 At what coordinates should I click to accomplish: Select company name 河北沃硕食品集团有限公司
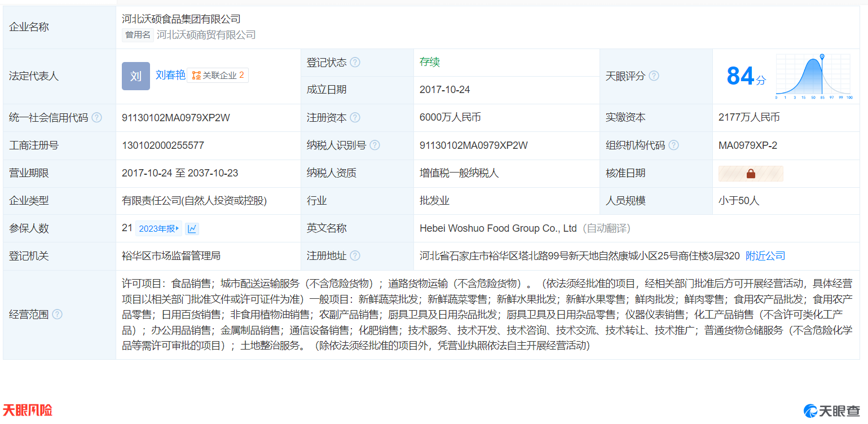(181, 19)
